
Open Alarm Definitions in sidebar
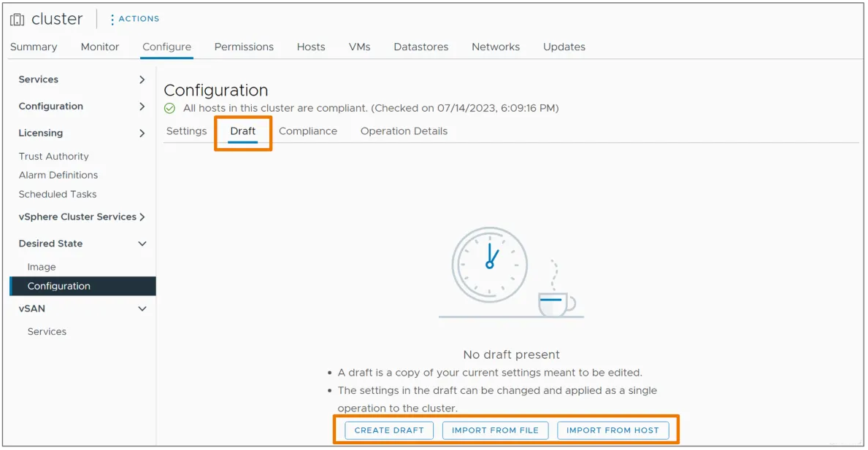(x=58, y=175)
